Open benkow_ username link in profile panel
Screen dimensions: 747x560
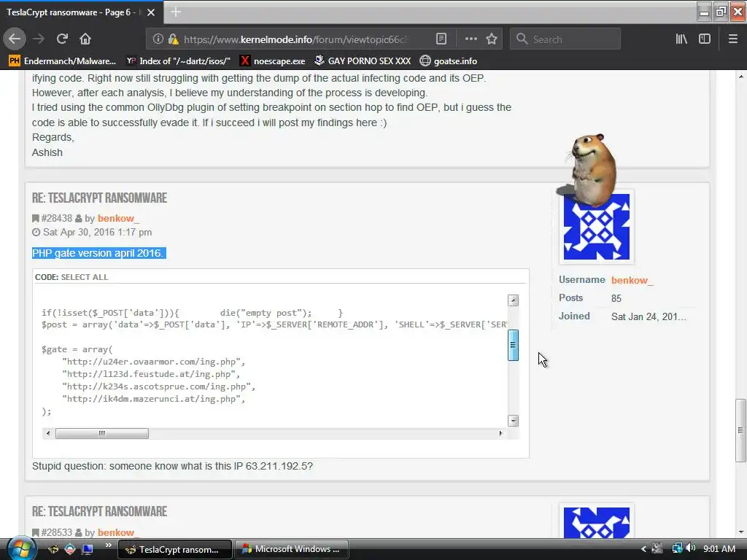(x=632, y=281)
